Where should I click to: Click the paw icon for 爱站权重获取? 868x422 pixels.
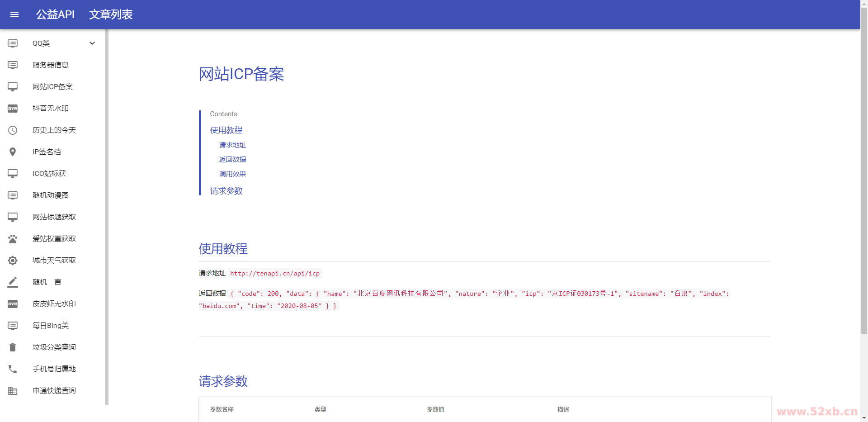13,239
